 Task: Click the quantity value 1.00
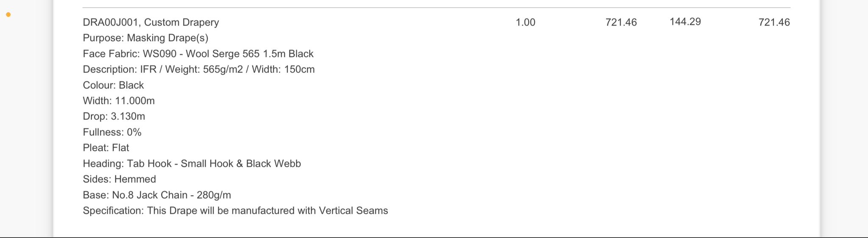(525, 22)
